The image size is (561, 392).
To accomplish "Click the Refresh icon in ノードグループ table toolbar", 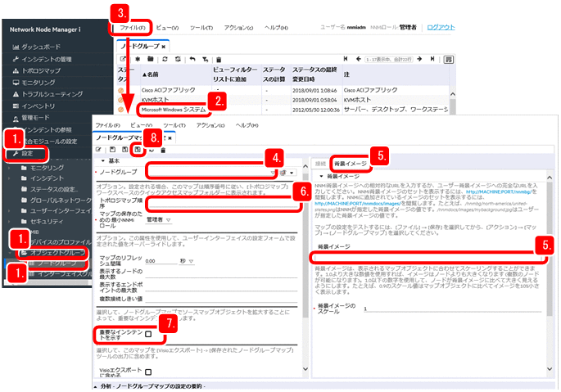I will pos(165,59).
